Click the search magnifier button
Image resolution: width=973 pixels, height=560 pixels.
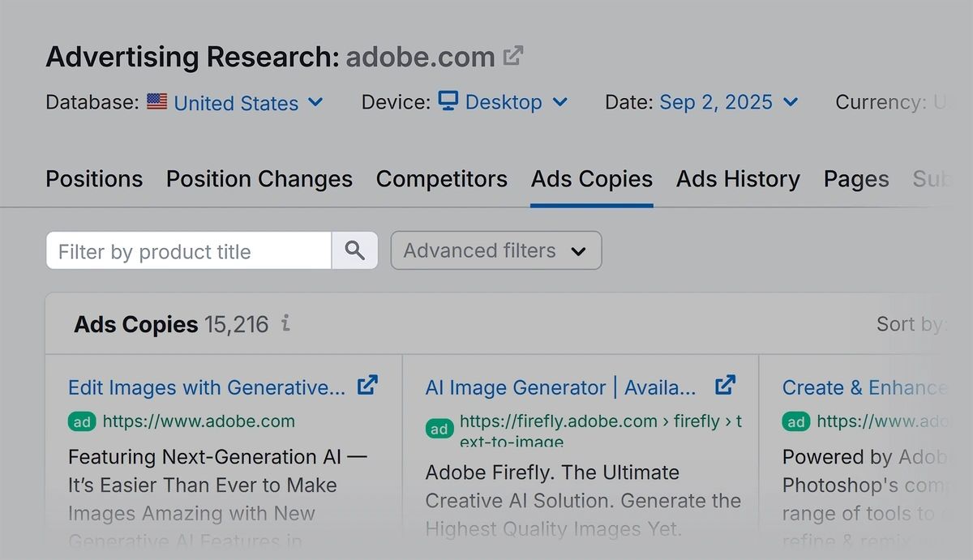click(354, 250)
